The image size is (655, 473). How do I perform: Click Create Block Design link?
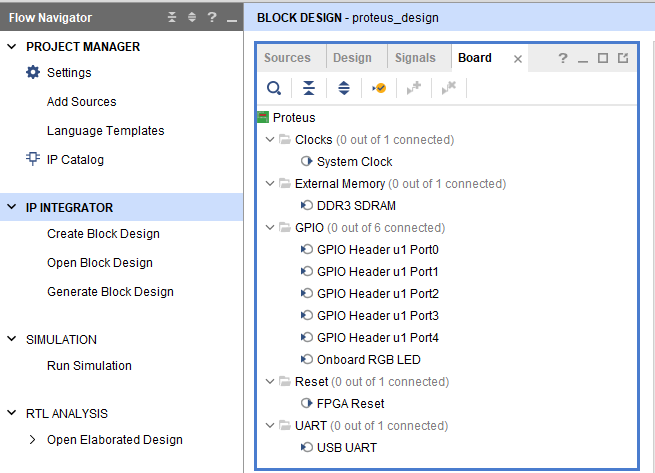pos(103,234)
